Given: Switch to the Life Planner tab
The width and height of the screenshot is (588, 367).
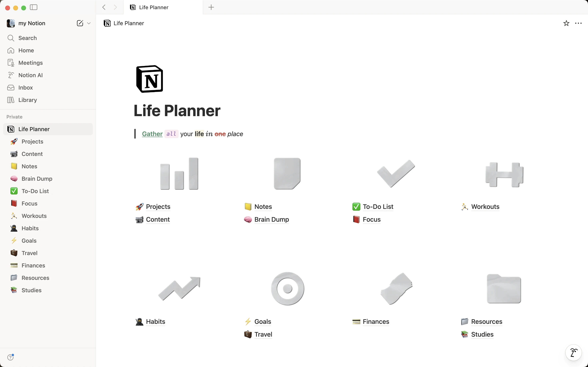Looking at the screenshot, I should click(153, 7).
